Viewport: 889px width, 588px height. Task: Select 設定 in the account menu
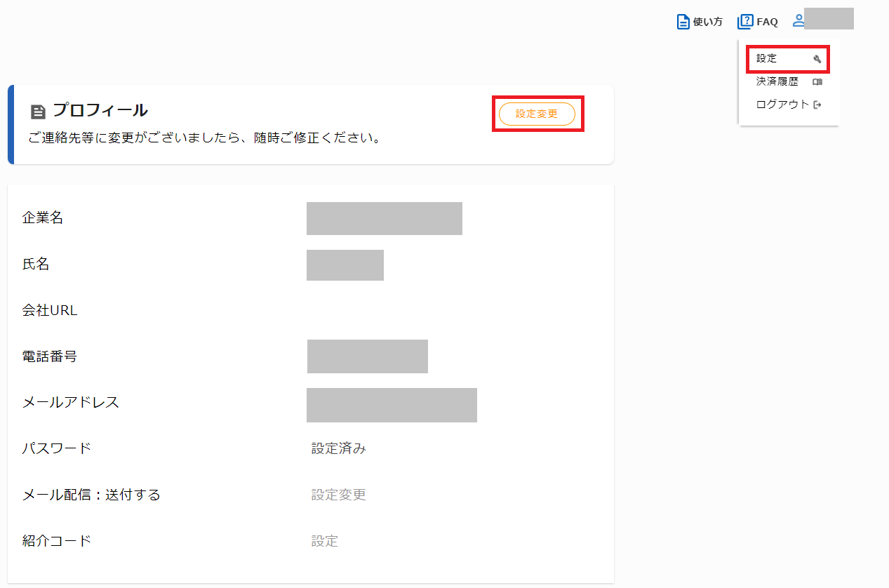point(764,58)
